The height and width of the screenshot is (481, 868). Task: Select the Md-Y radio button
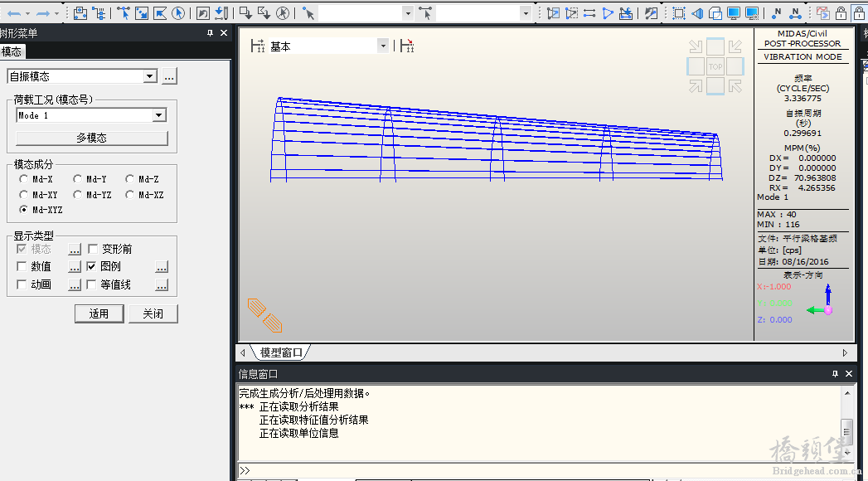click(x=77, y=179)
